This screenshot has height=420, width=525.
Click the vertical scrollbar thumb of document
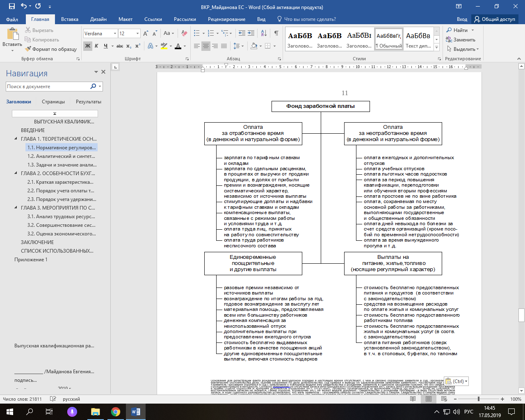coord(522,315)
